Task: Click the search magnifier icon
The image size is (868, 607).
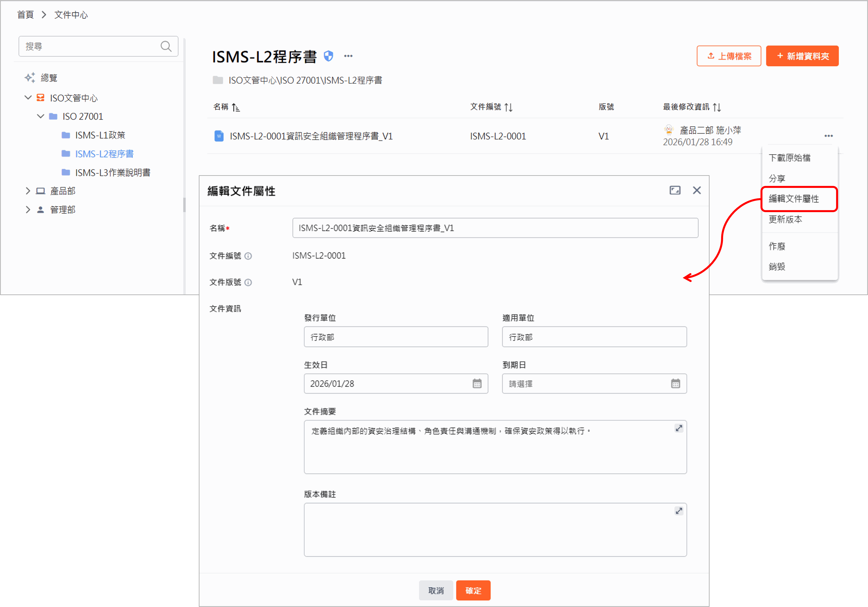Action: coord(166,46)
